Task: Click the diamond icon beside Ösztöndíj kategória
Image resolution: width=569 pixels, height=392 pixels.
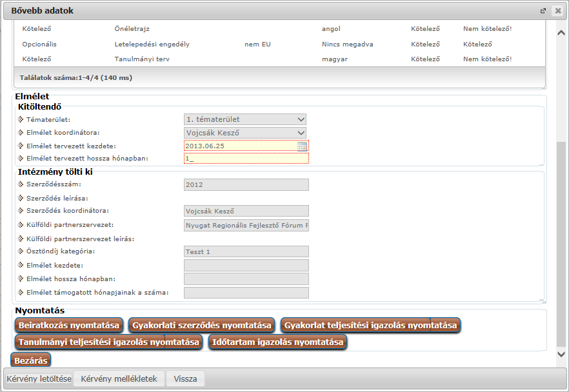Action: coord(21,251)
